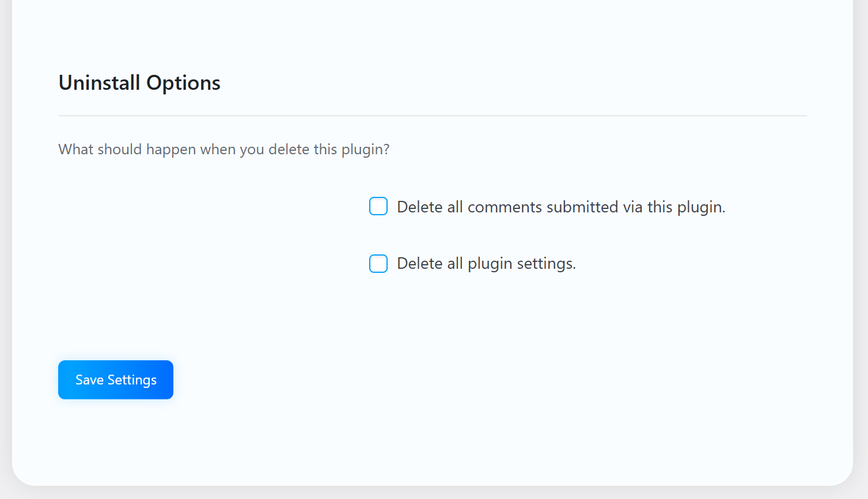Click "this plugin." in the comments checkbox label
Screen dimensions: 868x499
[686, 207]
